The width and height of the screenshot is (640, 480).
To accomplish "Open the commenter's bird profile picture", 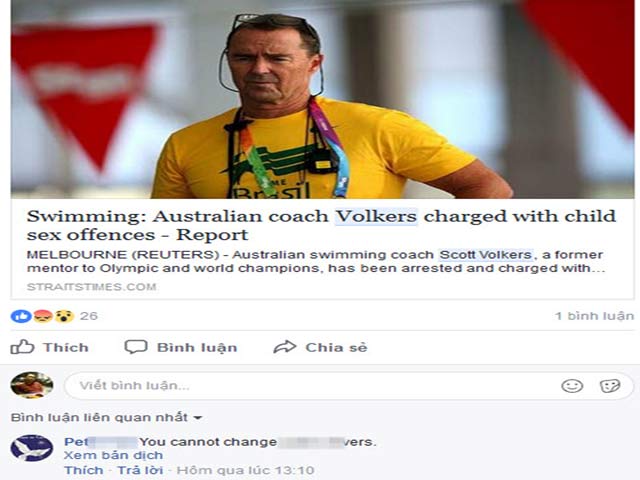I will point(32,448).
